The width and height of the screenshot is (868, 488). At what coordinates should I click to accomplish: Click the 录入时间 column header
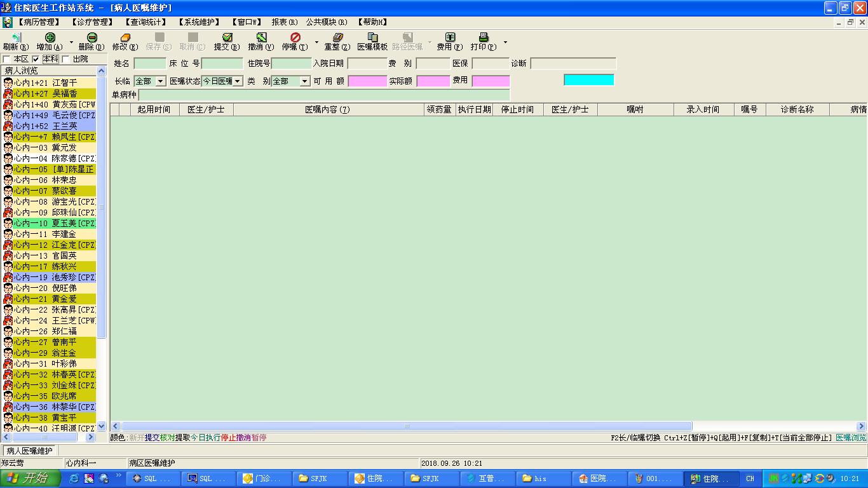(x=703, y=109)
